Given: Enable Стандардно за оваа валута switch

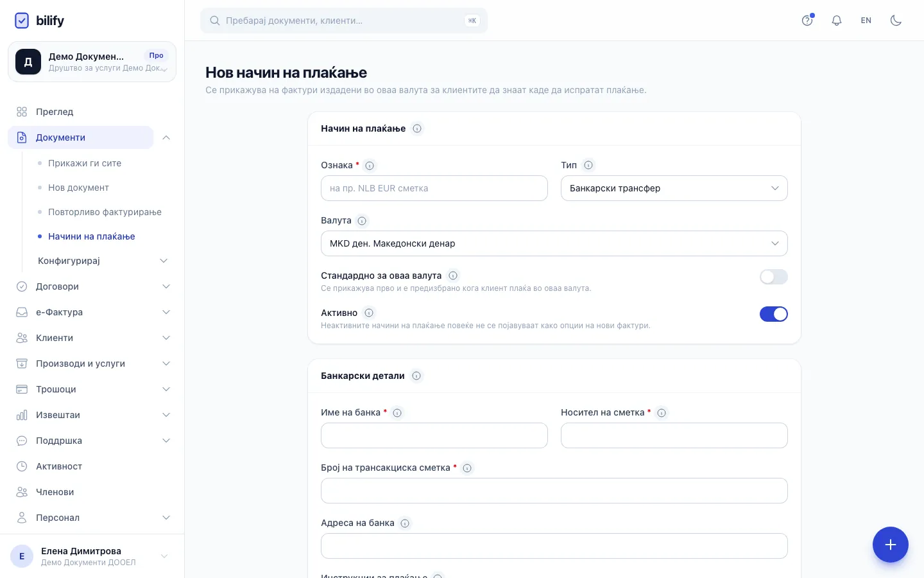Looking at the screenshot, I should tap(774, 277).
